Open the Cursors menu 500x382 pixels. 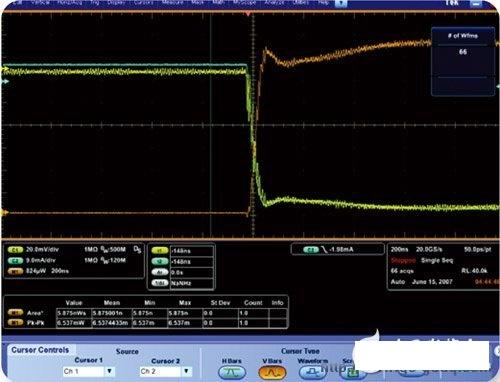click(144, 2)
